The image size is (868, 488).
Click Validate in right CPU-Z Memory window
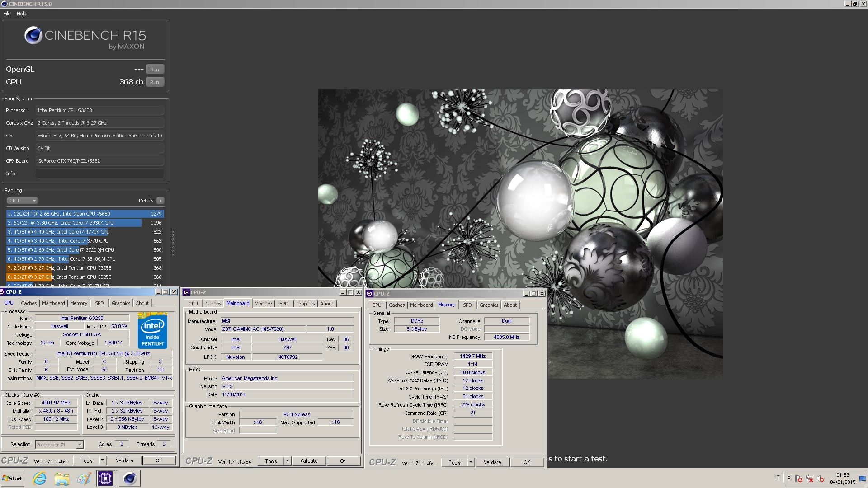coord(492,462)
